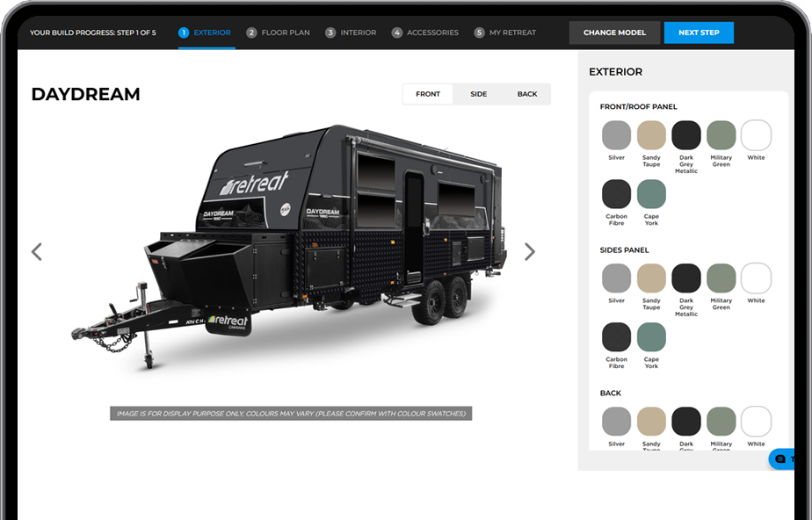This screenshot has height=520, width=812.
Task: Pick Silver for Sides Panel
Action: [x=616, y=278]
